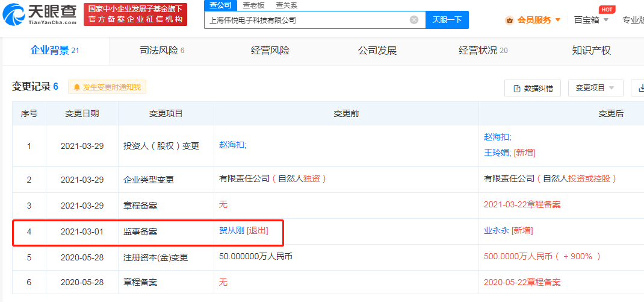Open the 变更项目 filter dropdown
The image size is (644, 302).
(595, 88)
